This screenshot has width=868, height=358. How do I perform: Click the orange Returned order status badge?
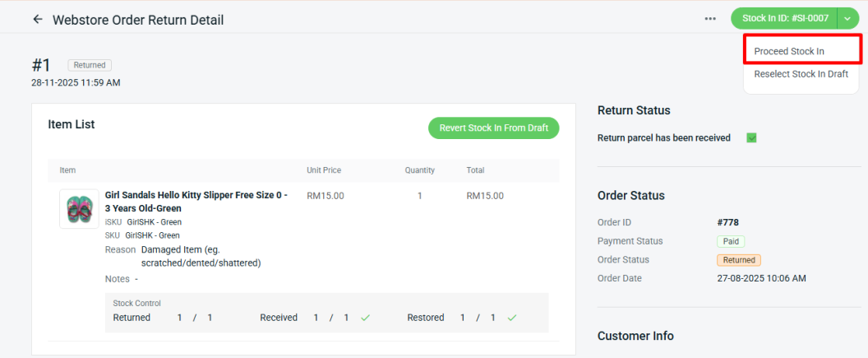click(736, 260)
